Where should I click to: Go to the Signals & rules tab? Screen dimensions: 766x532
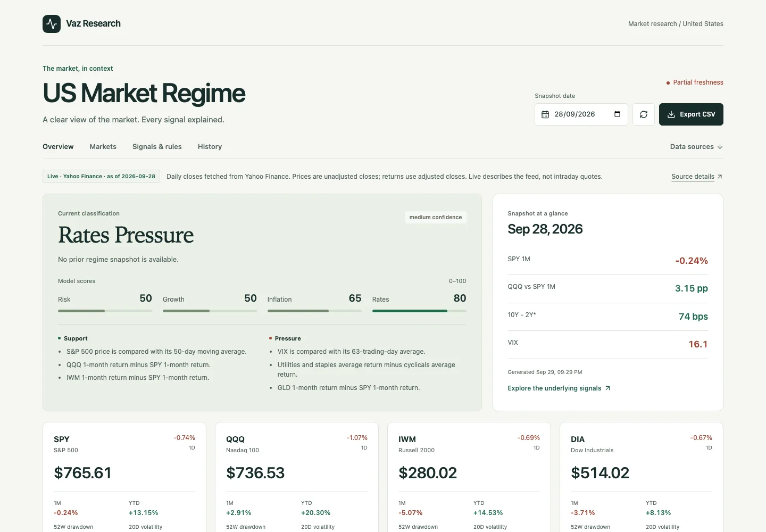[157, 147]
